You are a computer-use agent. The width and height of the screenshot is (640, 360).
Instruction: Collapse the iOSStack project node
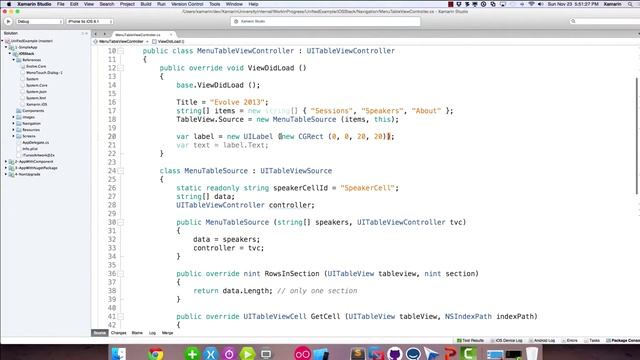[10, 53]
